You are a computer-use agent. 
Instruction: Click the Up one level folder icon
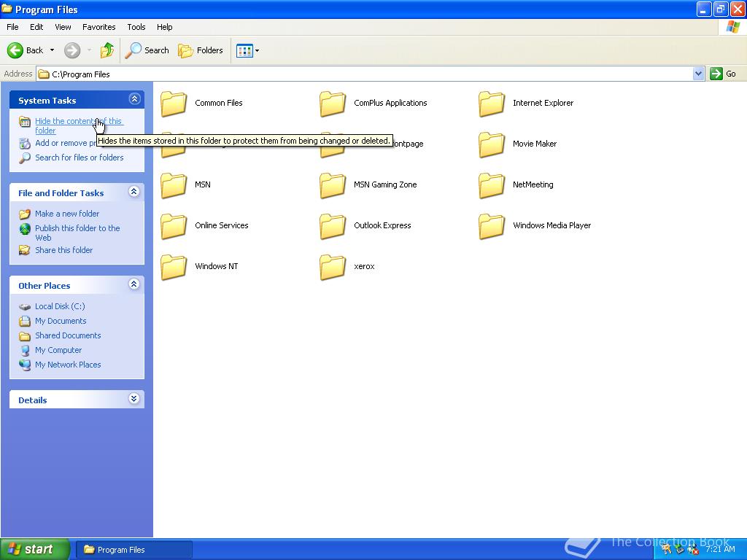[107, 50]
